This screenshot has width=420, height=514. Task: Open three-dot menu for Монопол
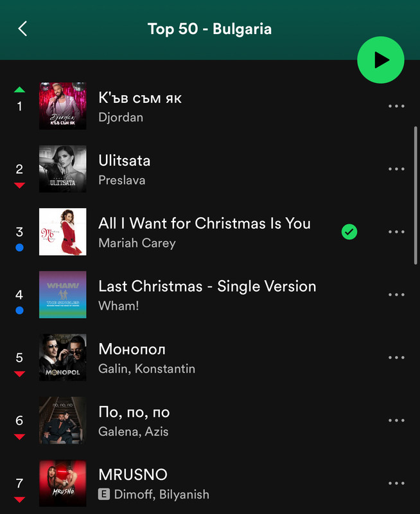tap(396, 357)
